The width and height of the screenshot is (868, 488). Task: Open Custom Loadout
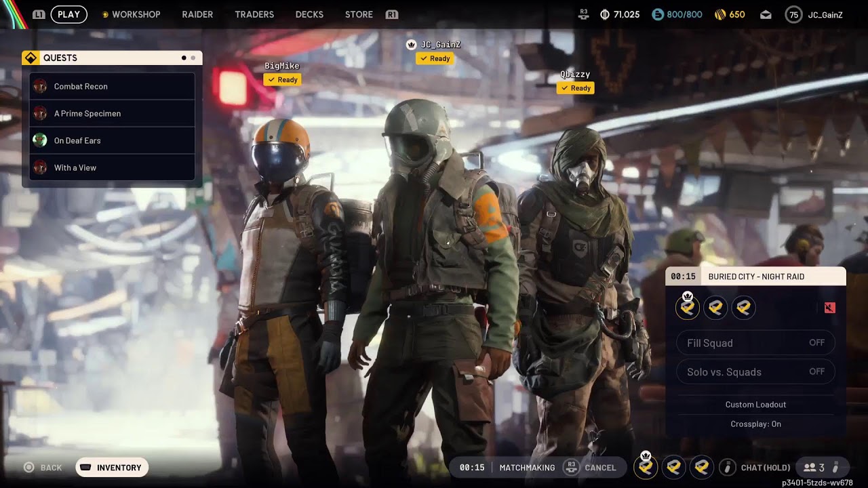point(755,405)
